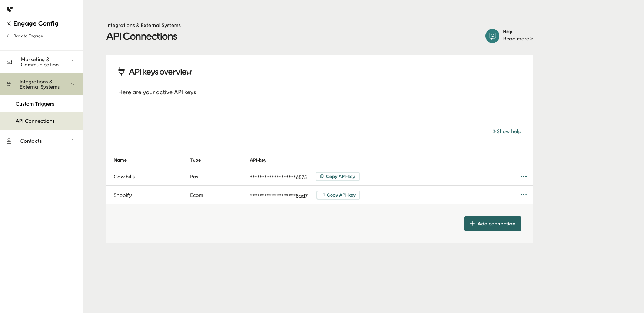Go back to Engage

click(x=24, y=36)
